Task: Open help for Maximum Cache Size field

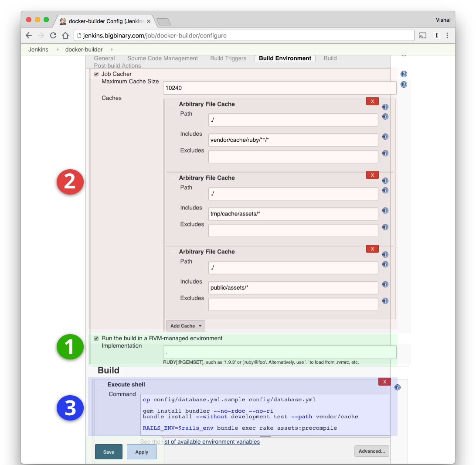Action: pyautogui.click(x=404, y=85)
